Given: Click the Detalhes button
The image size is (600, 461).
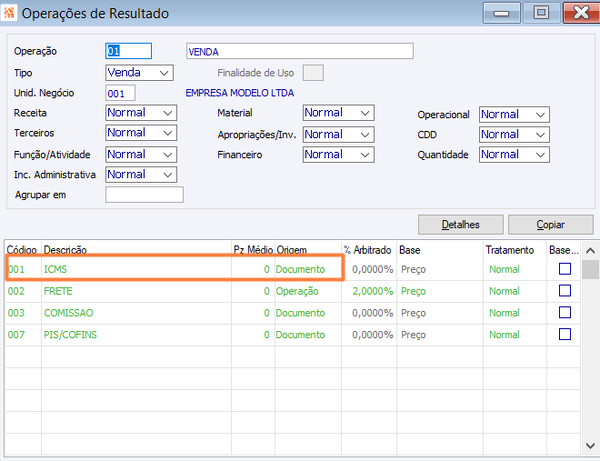Looking at the screenshot, I should pyautogui.click(x=460, y=225).
